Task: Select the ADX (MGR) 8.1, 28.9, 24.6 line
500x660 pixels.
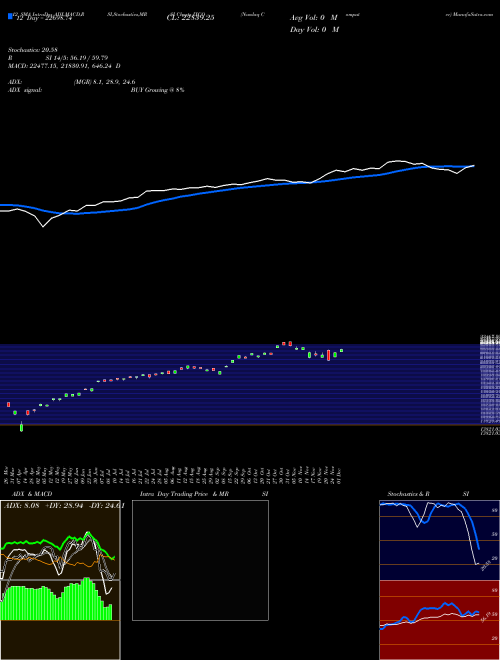Action: pyautogui.click(x=72, y=82)
